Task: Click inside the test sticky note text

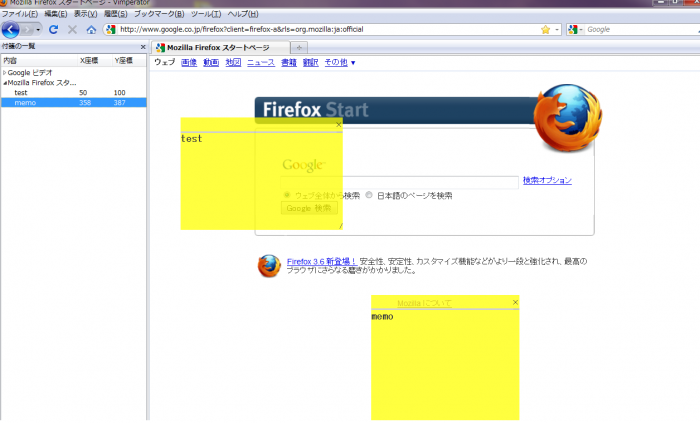Action: coord(261,181)
